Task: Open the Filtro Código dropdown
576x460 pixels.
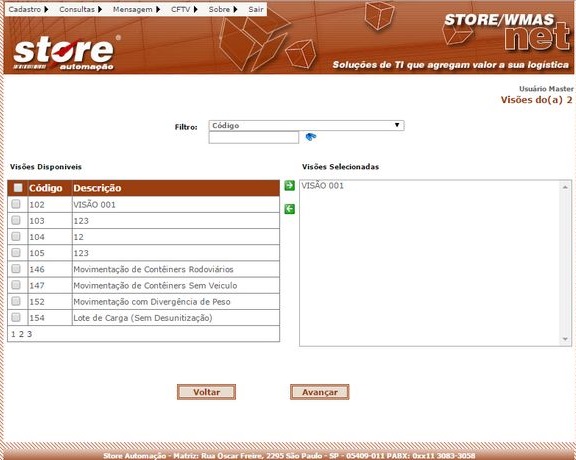Action: [306, 125]
